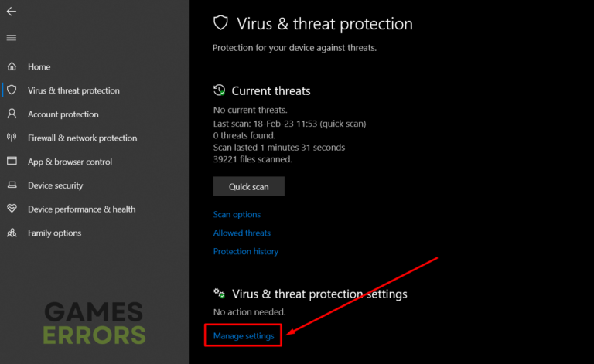Open the Home menu item

pyautogui.click(x=39, y=66)
